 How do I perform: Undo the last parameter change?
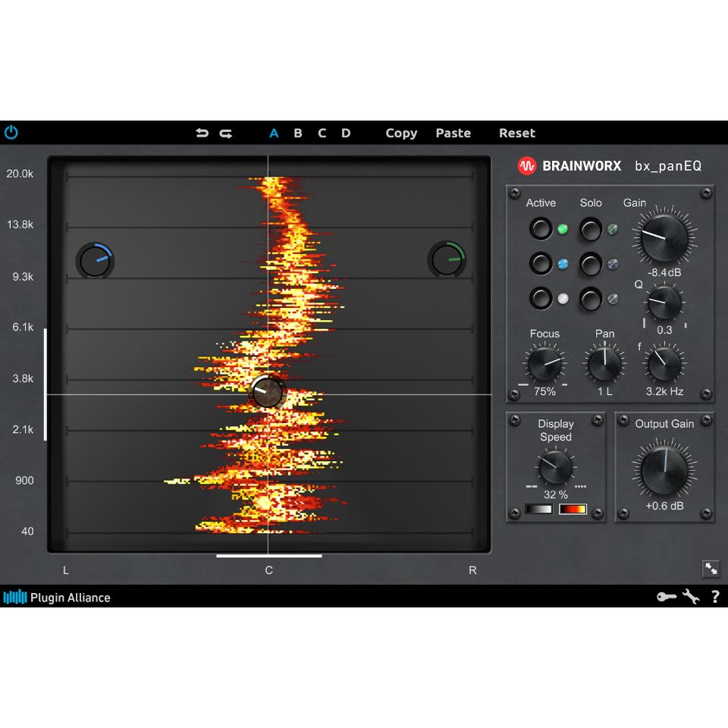[x=202, y=132]
